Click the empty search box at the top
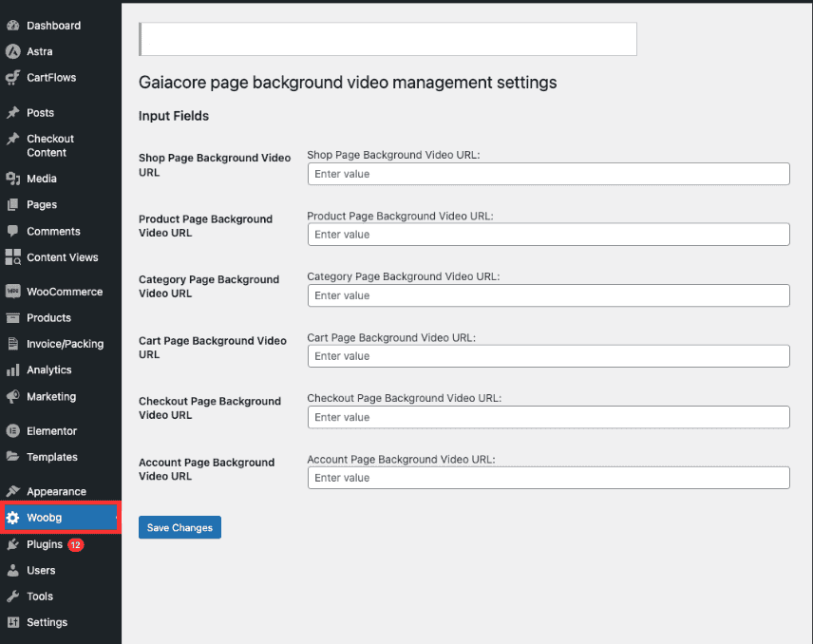Image resolution: width=813 pixels, height=644 pixels. pos(388,39)
